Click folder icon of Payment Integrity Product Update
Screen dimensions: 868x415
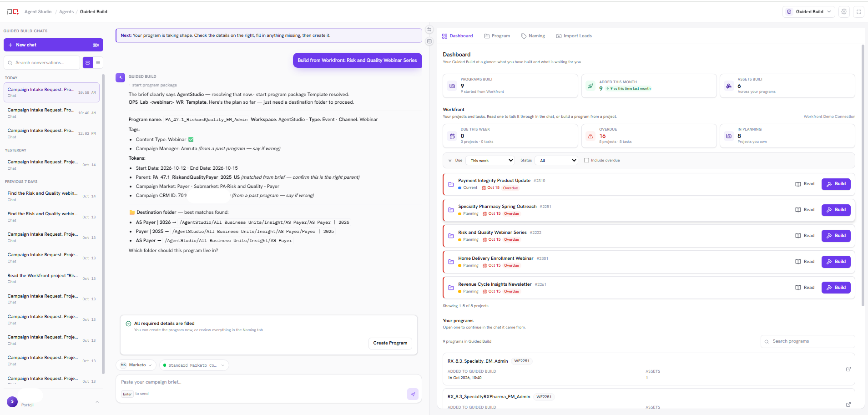(x=451, y=184)
